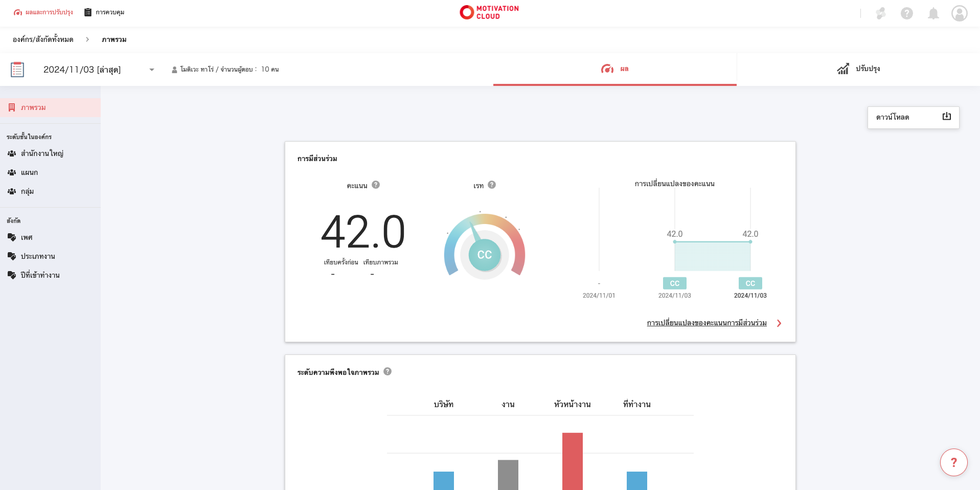Click arrow next to การเปลี่ยนแปลงของคะแนนการมีส่วนร่วม
The height and width of the screenshot is (490, 980).
779,323
